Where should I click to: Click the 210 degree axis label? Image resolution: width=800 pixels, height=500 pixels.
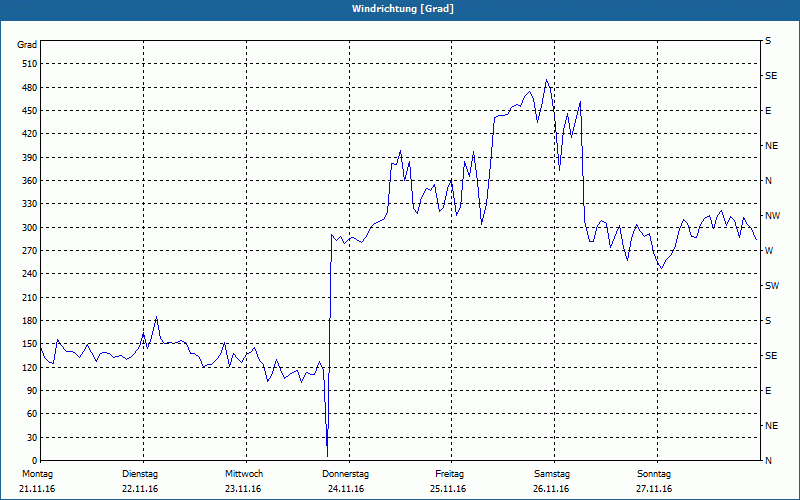point(30,297)
